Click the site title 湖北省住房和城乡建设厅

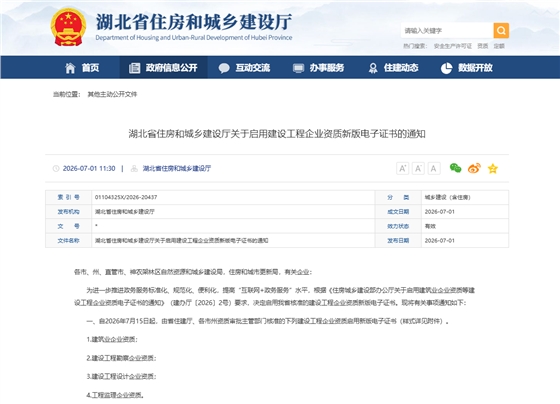[194, 22]
